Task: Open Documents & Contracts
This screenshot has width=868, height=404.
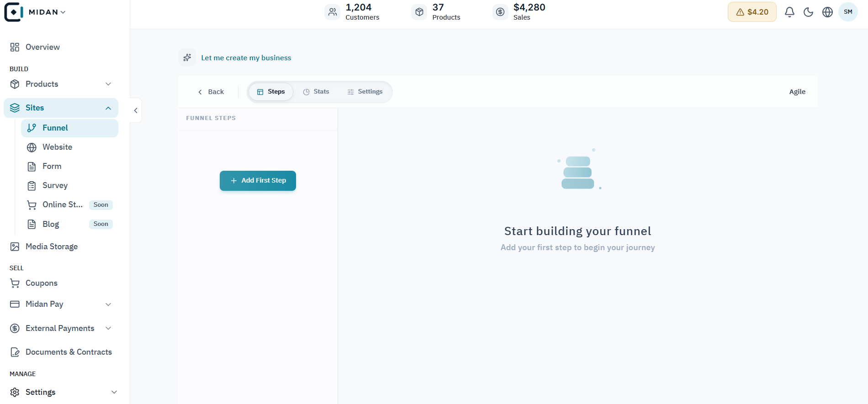Action: point(61,352)
